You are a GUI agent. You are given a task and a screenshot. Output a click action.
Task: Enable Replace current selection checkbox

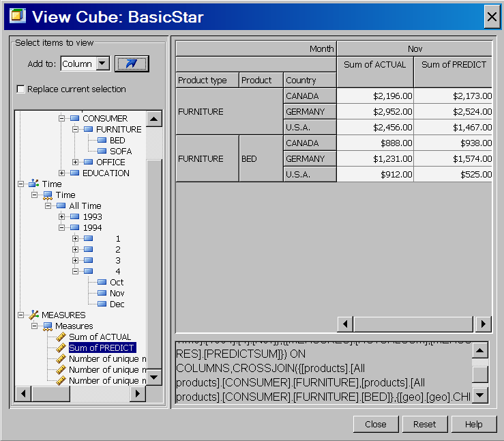20,89
